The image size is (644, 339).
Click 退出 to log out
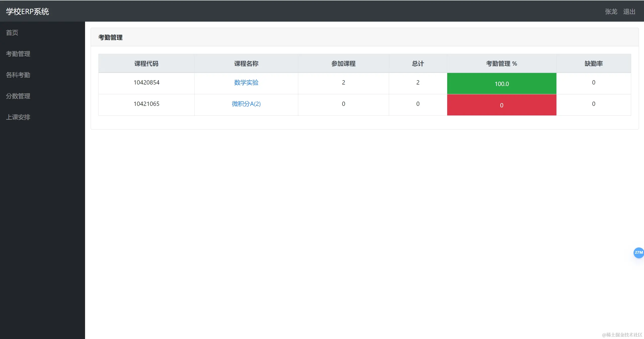[629, 12]
